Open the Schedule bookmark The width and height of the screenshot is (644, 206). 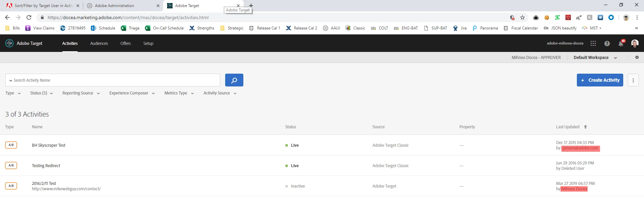(x=103, y=28)
